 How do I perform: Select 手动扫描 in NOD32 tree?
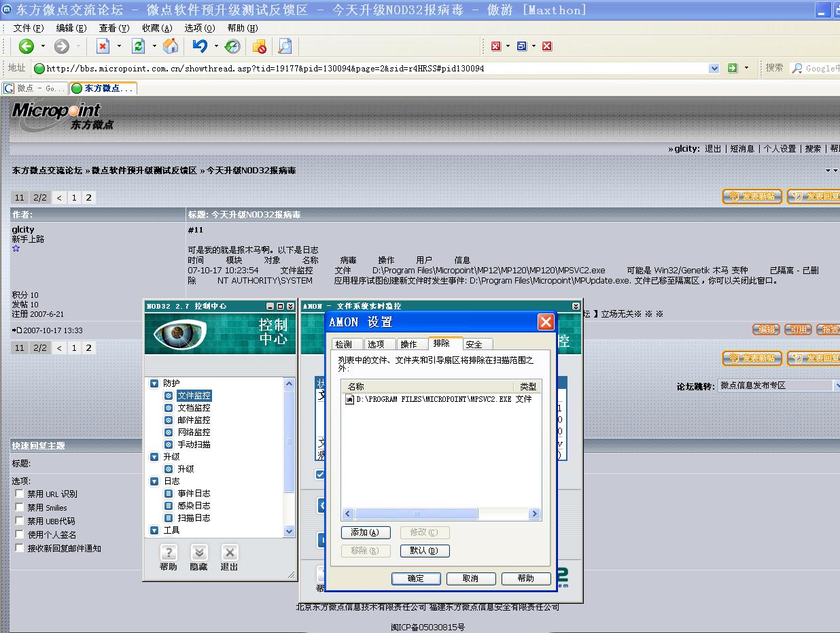click(x=194, y=445)
